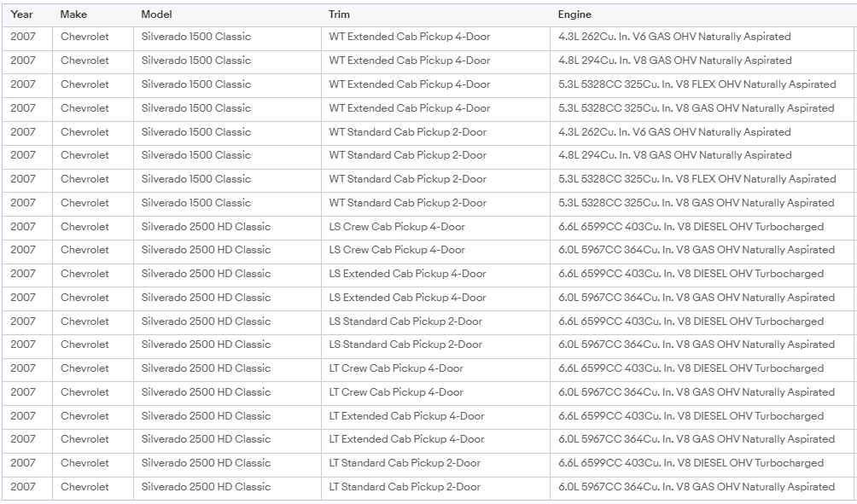Click the Year column header

click(x=22, y=14)
